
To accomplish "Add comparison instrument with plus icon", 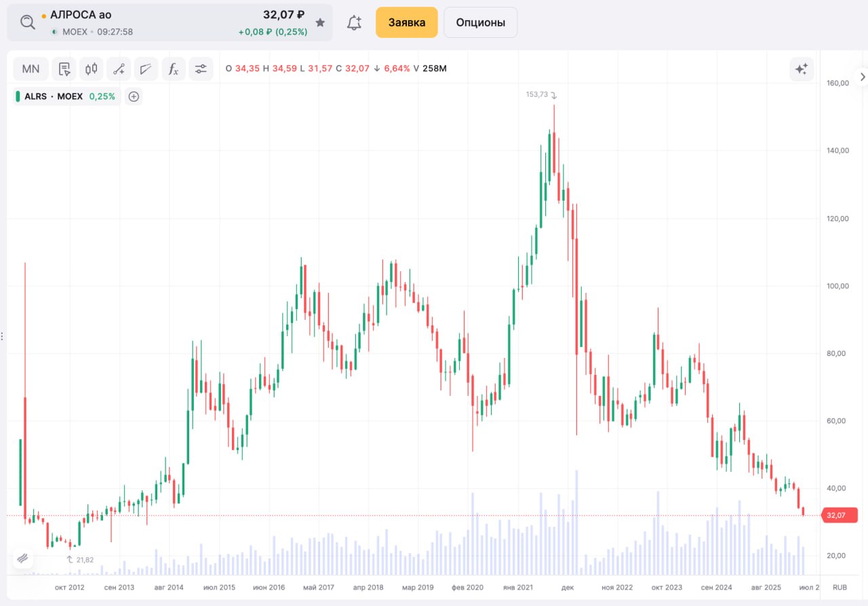I will point(134,96).
